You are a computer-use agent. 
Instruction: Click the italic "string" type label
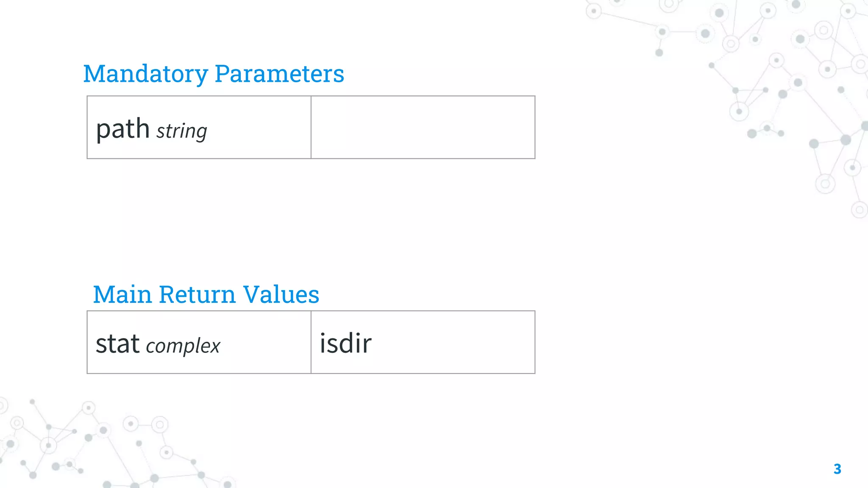[x=182, y=131]
